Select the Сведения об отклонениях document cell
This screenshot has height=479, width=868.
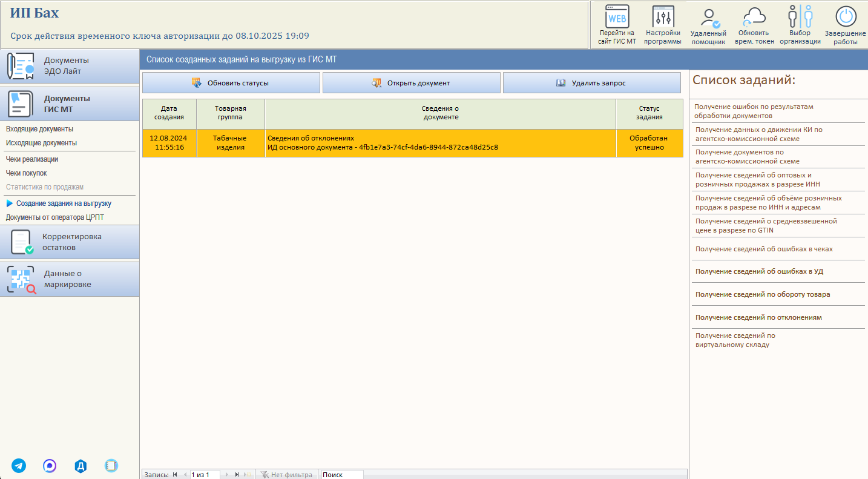point(440,143)
